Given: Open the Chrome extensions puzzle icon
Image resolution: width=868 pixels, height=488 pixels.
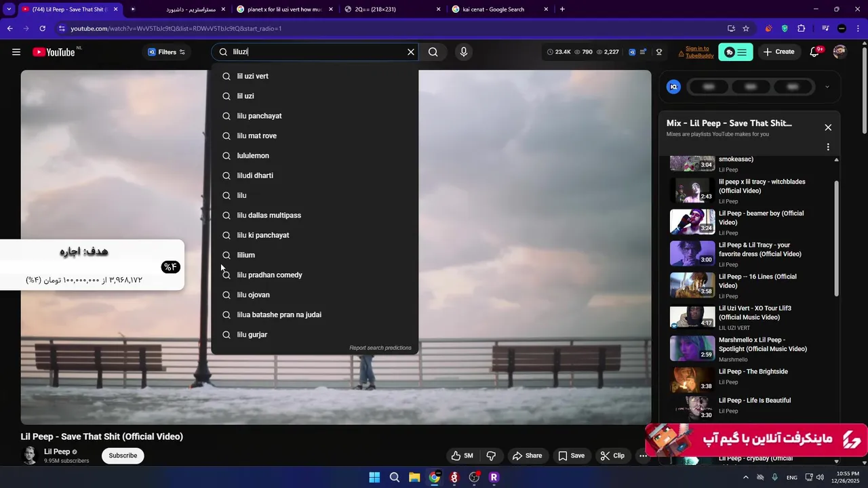Looking at the screenshot, I should [802, 28].
